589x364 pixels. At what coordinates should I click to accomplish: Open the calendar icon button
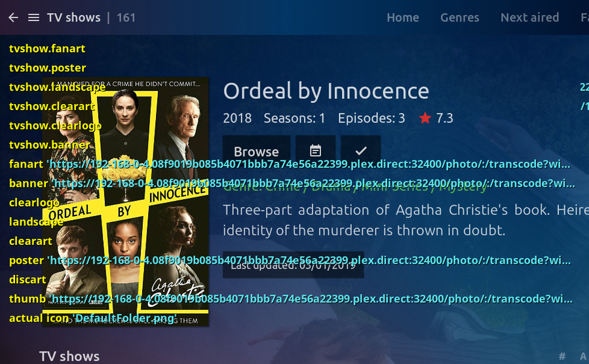pyautogui.click(x=316, y=151)
